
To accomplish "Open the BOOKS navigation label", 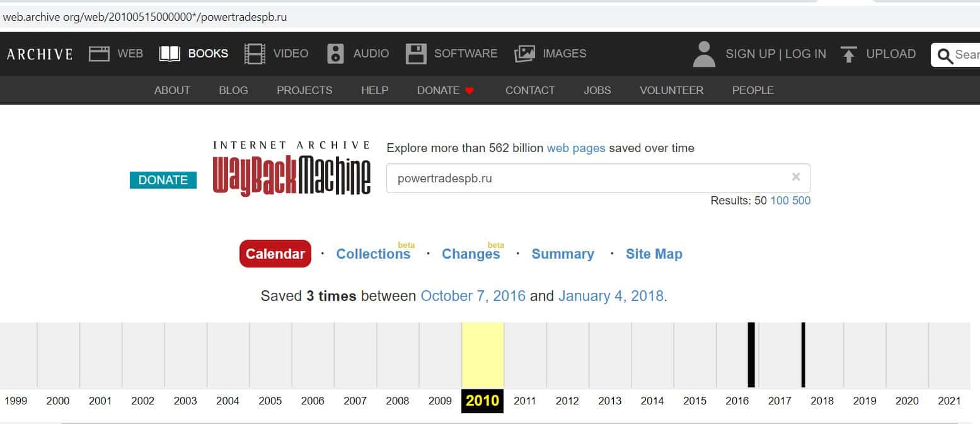I will tap(208, 54).
